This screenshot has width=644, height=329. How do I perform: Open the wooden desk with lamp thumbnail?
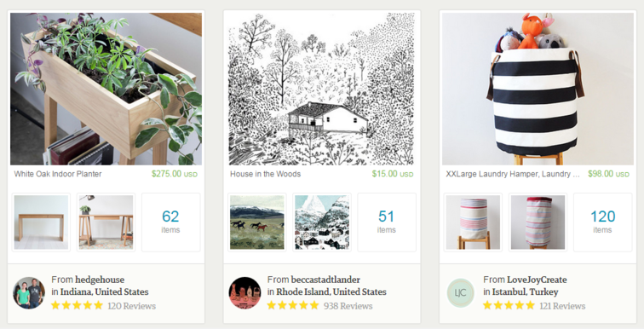pos(106,222)
